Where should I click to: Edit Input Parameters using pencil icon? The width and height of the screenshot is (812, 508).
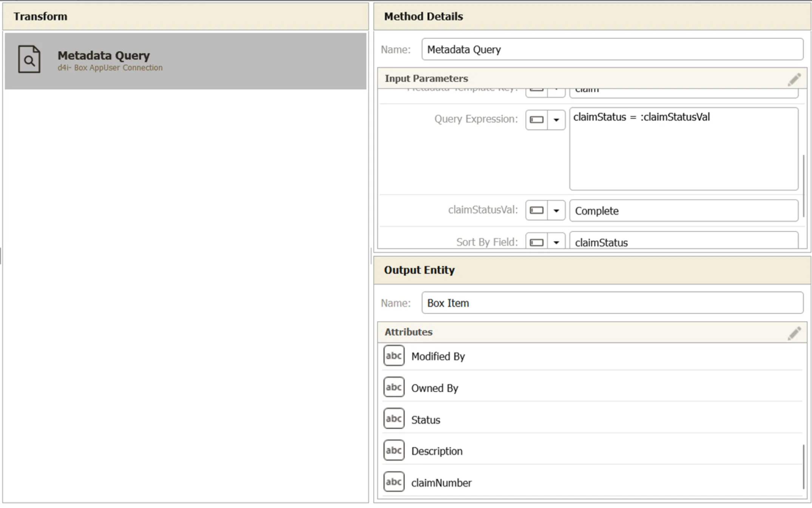click(794, 79)
